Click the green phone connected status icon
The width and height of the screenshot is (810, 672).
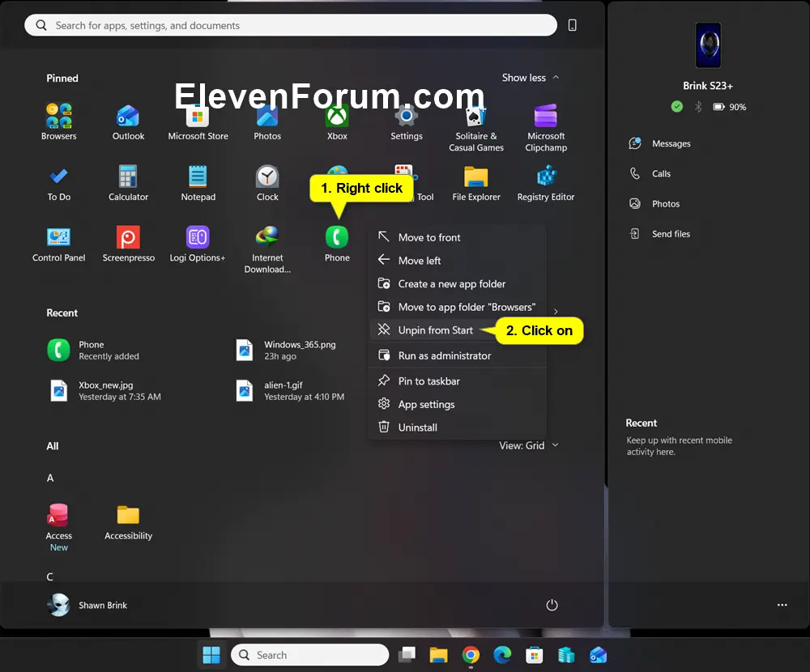[676, 106]
